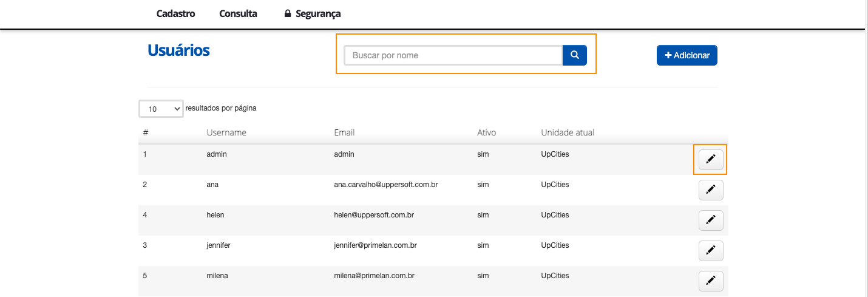868x297 pixels.
Task: Click the # column header
Action: point(146,132)
